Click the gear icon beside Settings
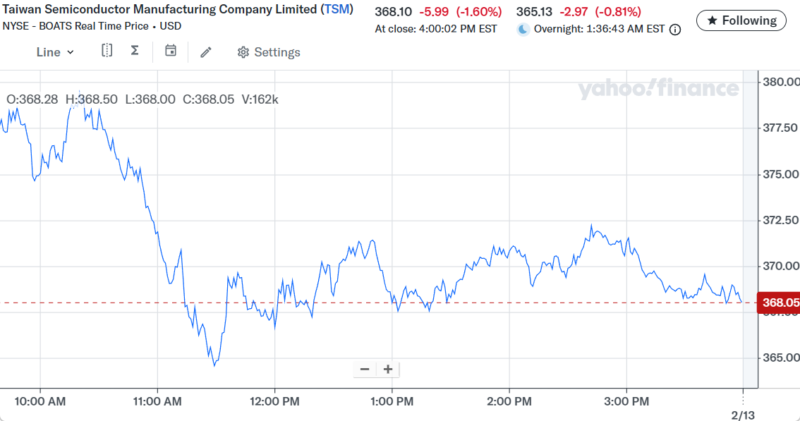 click(243, 52)
